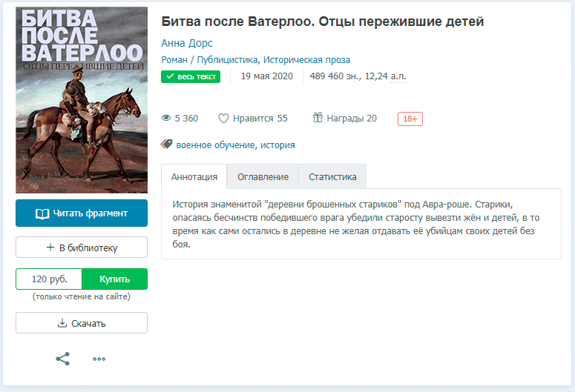Image resolution: width=575 pixels, height=392 pixels.
Task: Click the только чтение на сайте note
Action: (x=82, y=296)
